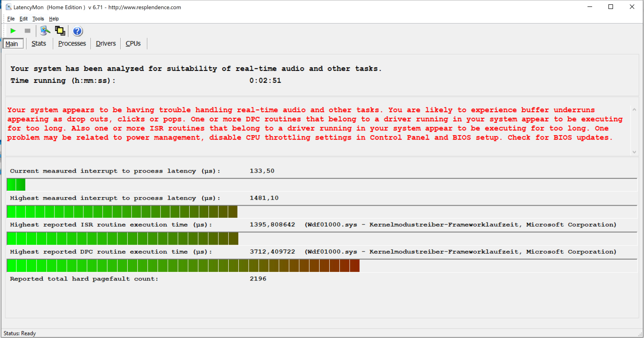Viewport: 644px width, 338px height.
Task: Click 'Highest reported DPC routine execution time' label
Action: [x=111, y=251]
